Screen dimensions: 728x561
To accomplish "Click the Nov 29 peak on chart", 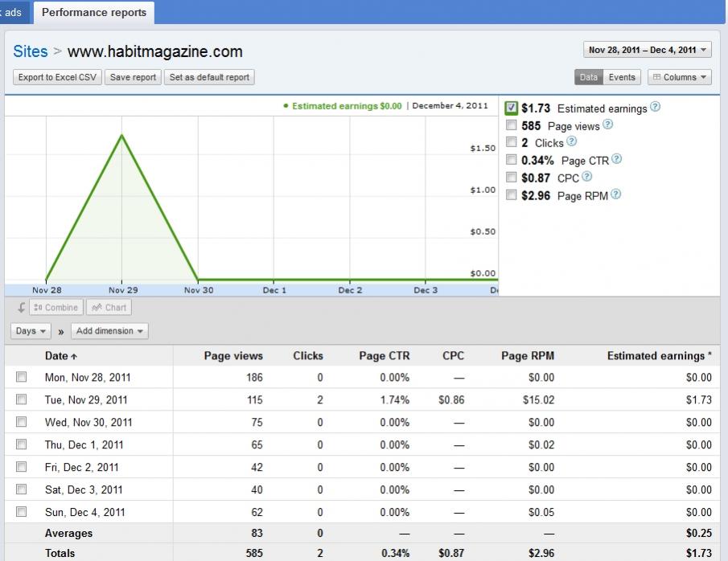I will click(x=121, y=135).
